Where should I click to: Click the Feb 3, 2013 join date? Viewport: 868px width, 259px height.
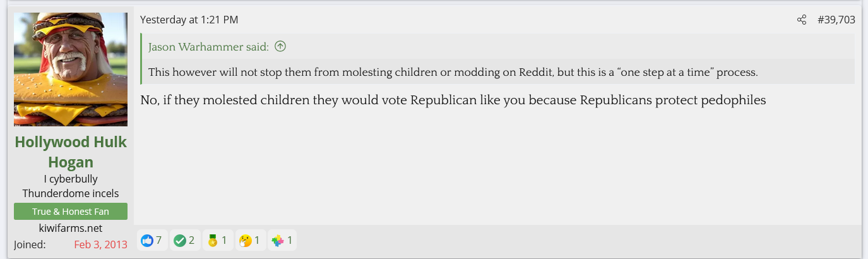pyautogui.click(x=100, y=244)
